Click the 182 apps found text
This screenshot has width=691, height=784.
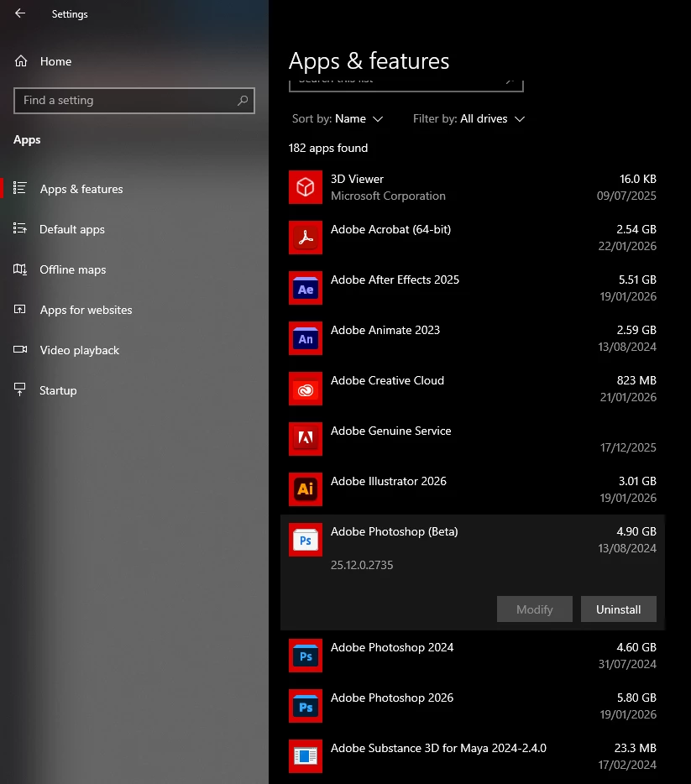[x=328, y=148]
